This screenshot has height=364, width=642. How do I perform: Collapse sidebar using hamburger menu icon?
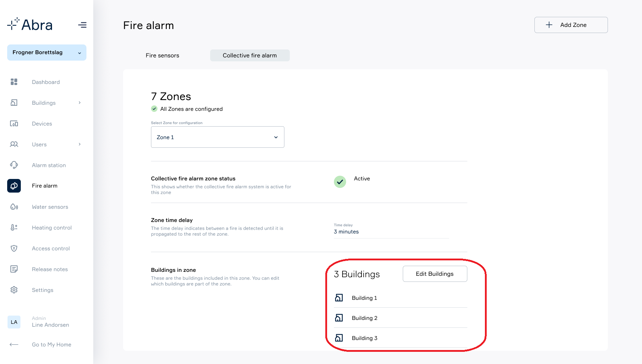pos(82,25)
